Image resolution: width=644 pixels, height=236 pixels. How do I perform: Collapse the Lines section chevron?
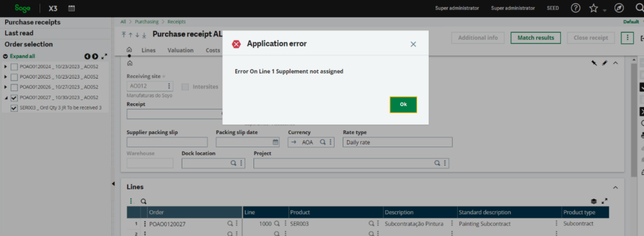pos(615,188)
